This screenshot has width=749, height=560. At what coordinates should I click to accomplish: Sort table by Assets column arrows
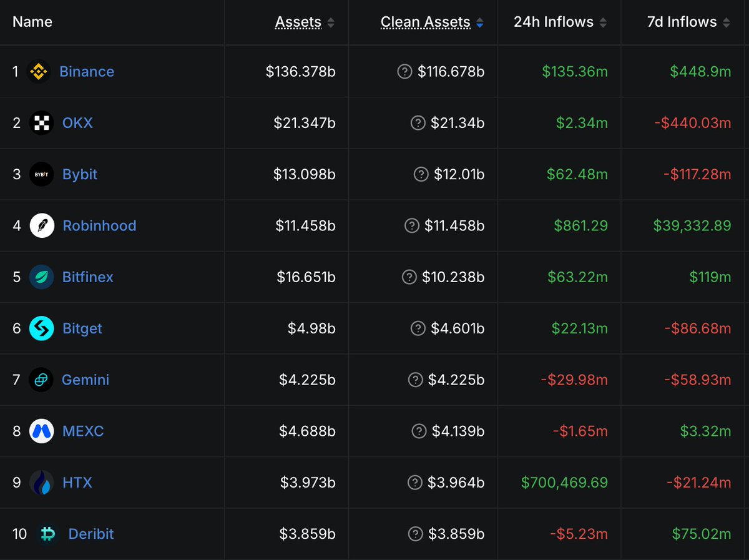click(331, 23)
